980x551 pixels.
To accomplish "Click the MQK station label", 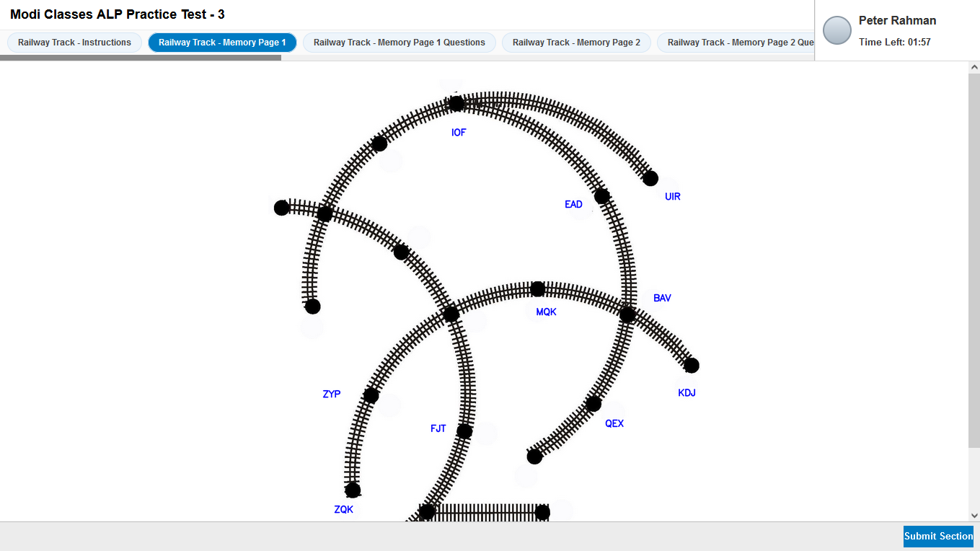I will click(546, 312).
